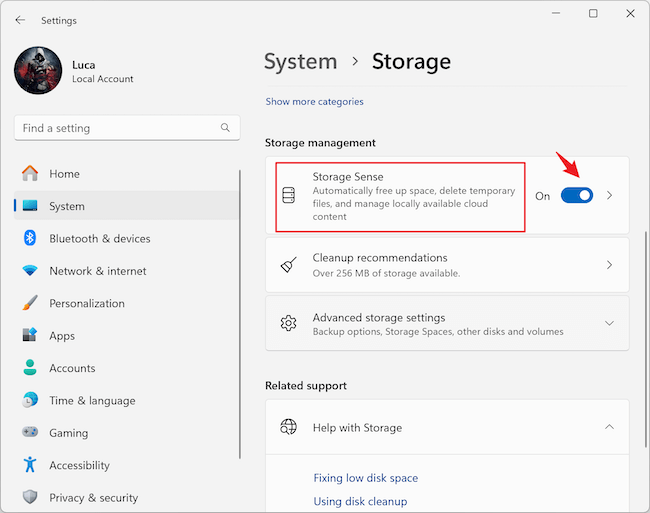This screenshot has height=513, width=650.
Task: Open Time & language settings
Action: click(126, 400)
